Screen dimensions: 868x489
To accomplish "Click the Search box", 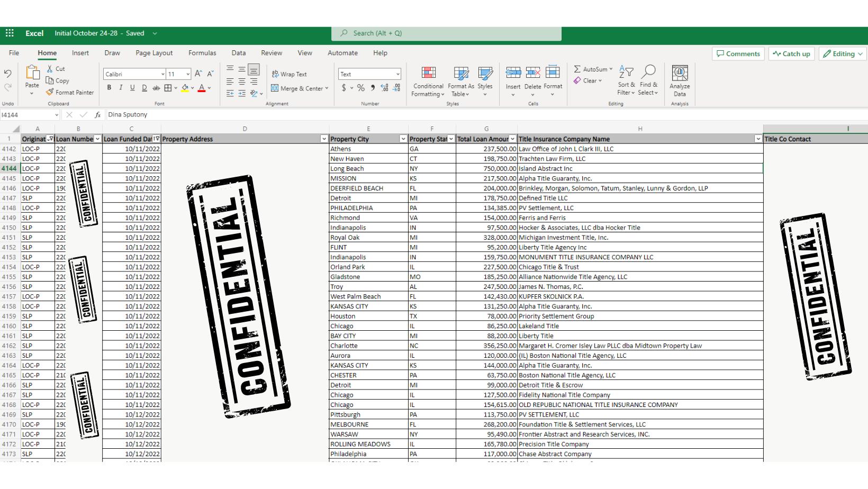I will (446, 33).
